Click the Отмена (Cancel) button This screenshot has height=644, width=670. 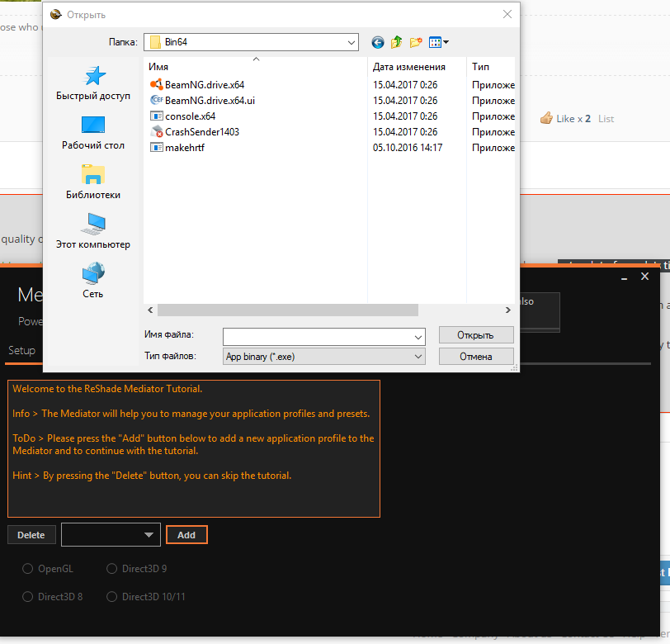[476, 357]
